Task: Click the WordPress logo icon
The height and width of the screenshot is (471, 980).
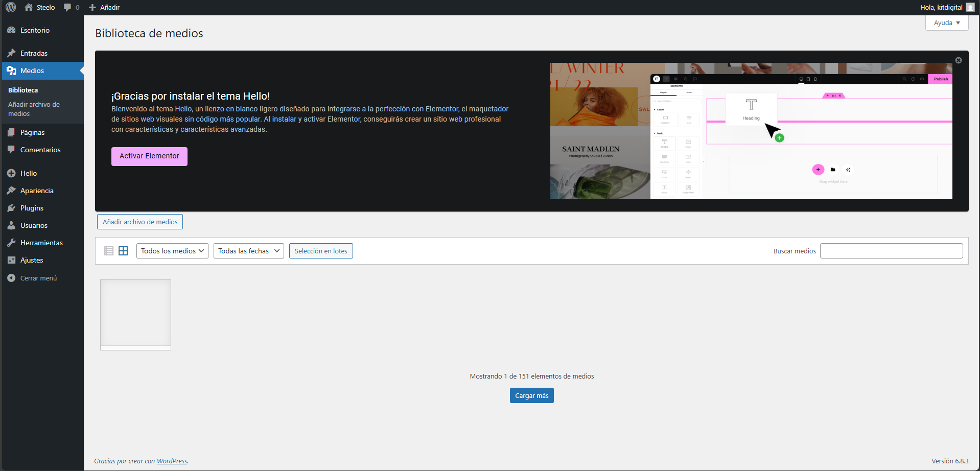Action: click(11, 7)
